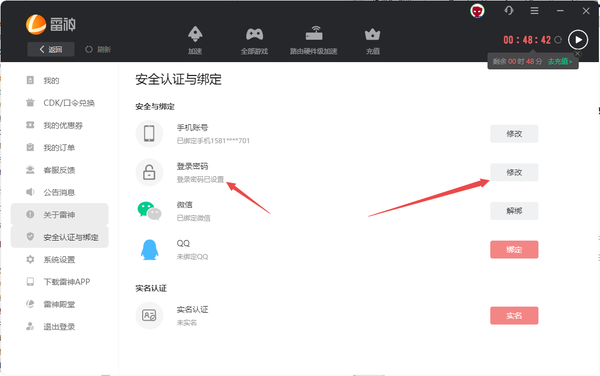Open the 加速 rocket tab
600x376 pixels.
point(195,40)
